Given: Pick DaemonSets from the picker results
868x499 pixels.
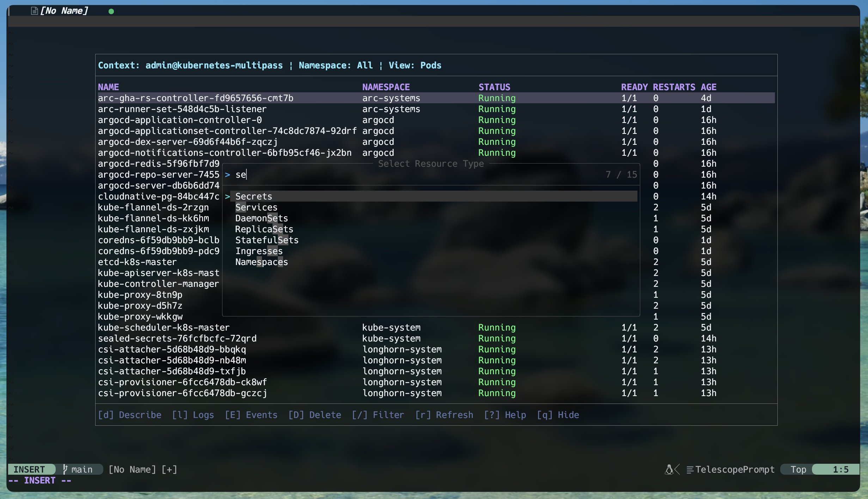Looking at the screenshot, I should (262, 218).
